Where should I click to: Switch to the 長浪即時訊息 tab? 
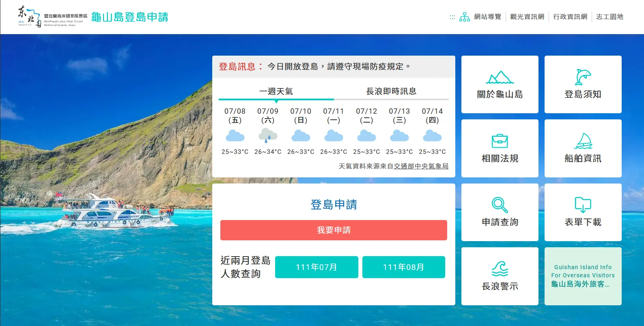[391, 91]
